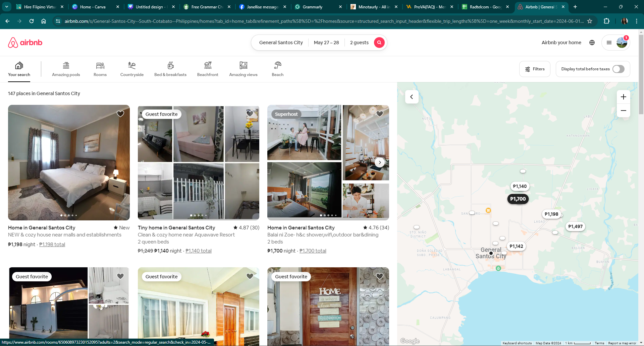Open the Filters panel
The height and width of the screenshot is (346, 644).
pyautogui.click(x=535, y=69)
